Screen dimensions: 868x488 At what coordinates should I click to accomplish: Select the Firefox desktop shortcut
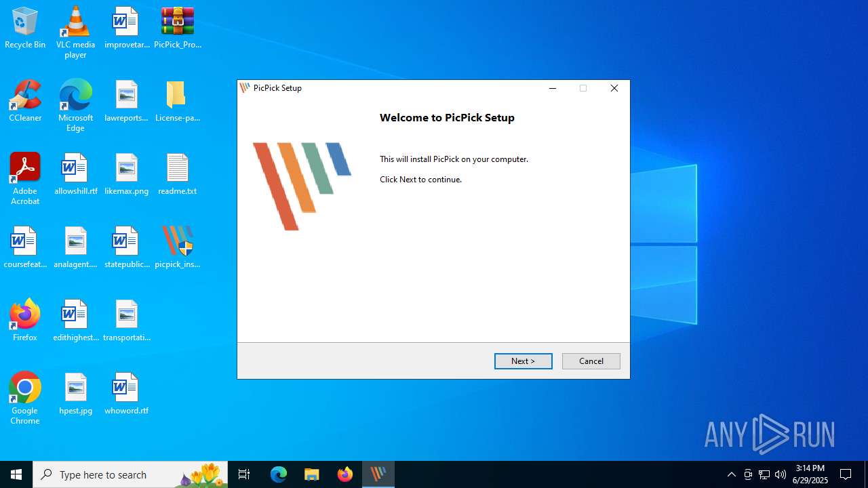[x=25, y=321]
